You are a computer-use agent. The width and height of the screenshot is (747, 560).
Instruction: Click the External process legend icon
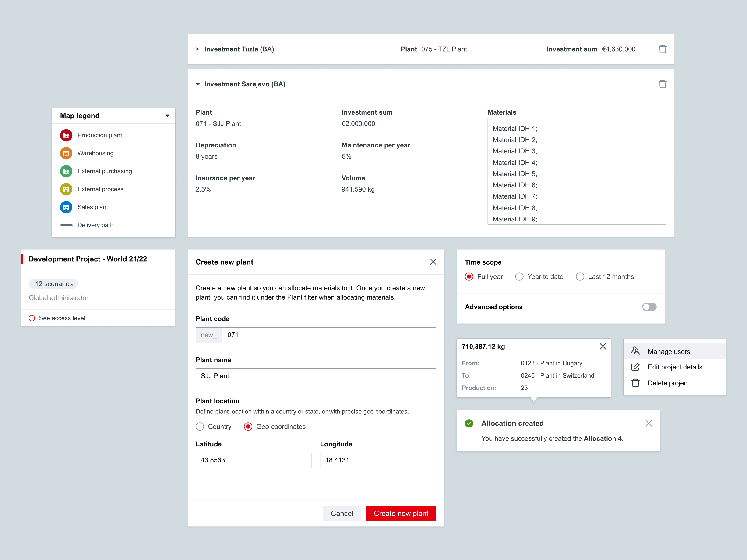[x=66, y=189]
